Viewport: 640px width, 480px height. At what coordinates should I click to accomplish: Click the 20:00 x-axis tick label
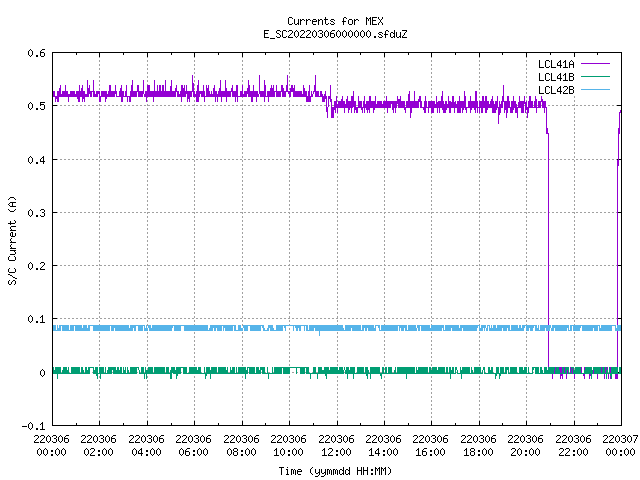click(525, 452)
